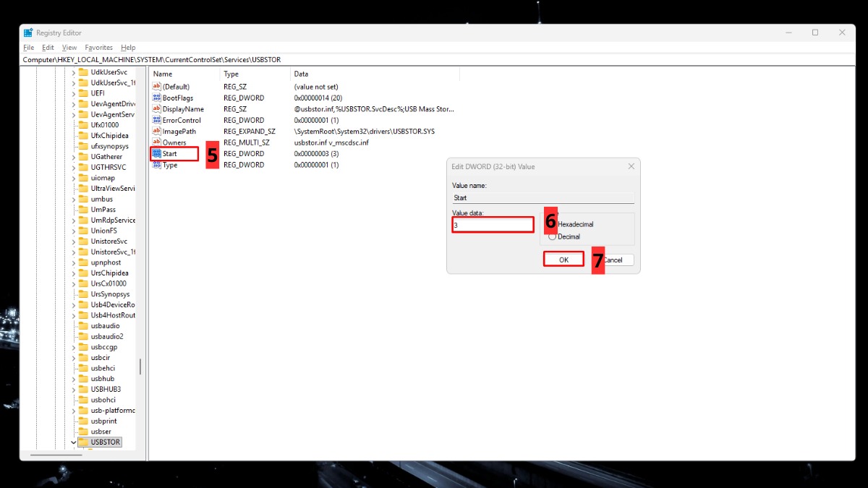
Task: Collapse the USBSTOR key in the tree
Action: click(73, 442)
